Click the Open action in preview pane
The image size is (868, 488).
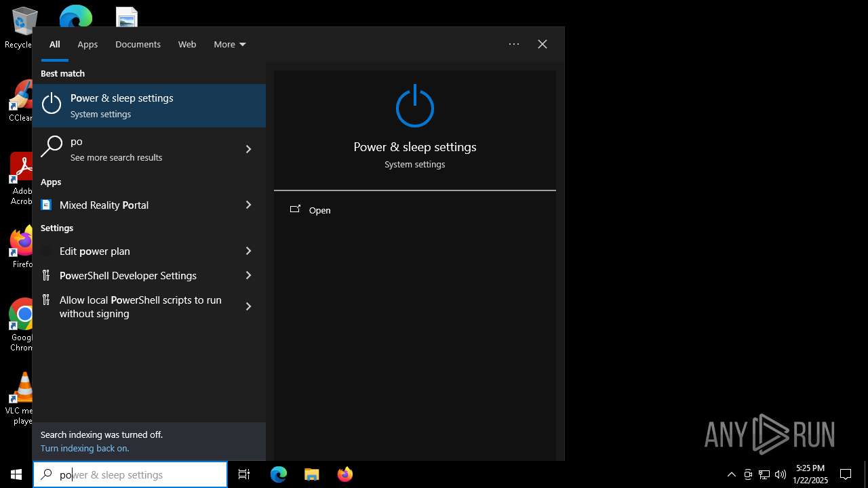[415, 210]
